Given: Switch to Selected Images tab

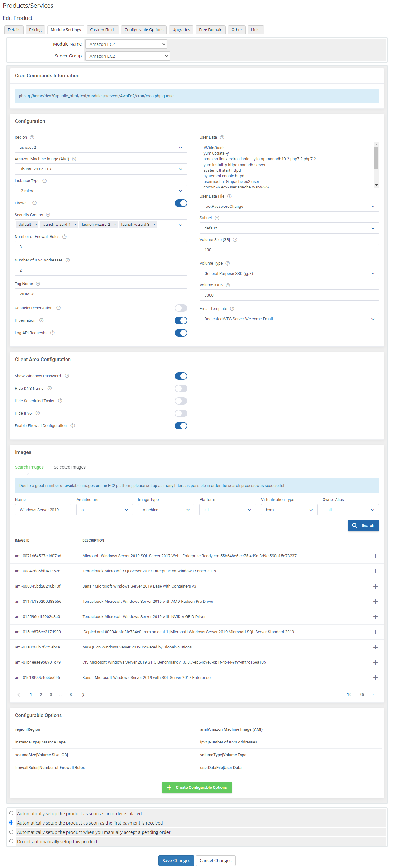Looking at the screenshot, I should 69,467.
